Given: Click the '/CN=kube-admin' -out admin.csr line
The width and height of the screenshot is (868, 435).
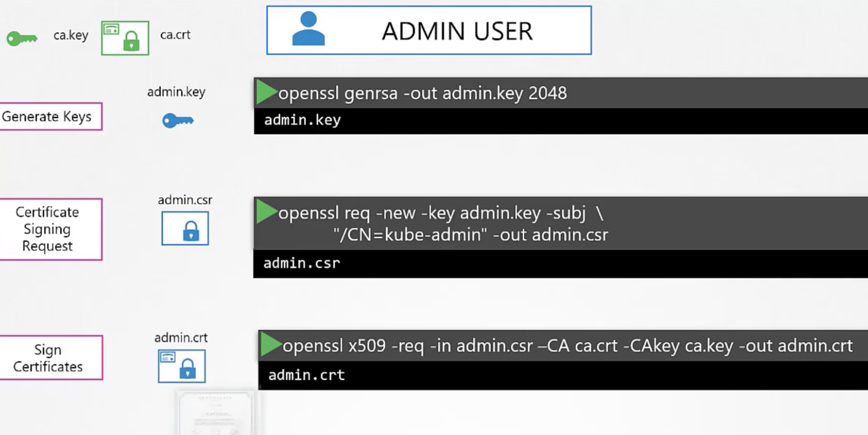Looking at the screenshot, I should (x=470, y=235).
